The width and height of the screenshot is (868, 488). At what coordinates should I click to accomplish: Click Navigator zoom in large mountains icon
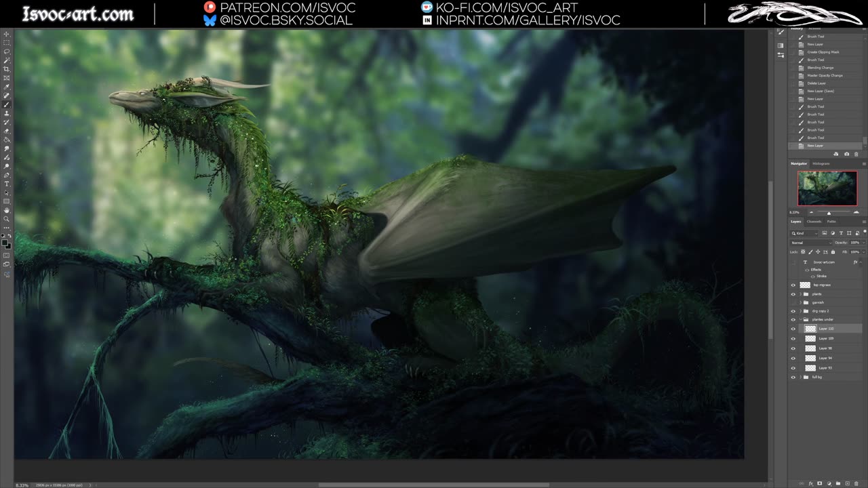click(856, 212)
